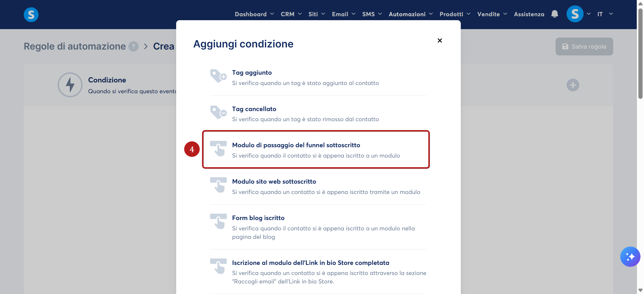
Task: Click the notification bell icon
Action: tap(554, 14)
